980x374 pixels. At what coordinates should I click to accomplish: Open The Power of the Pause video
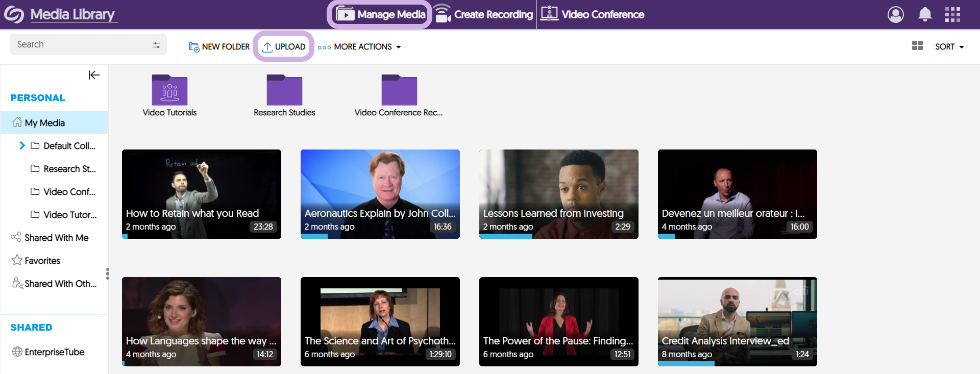[559, 321]
